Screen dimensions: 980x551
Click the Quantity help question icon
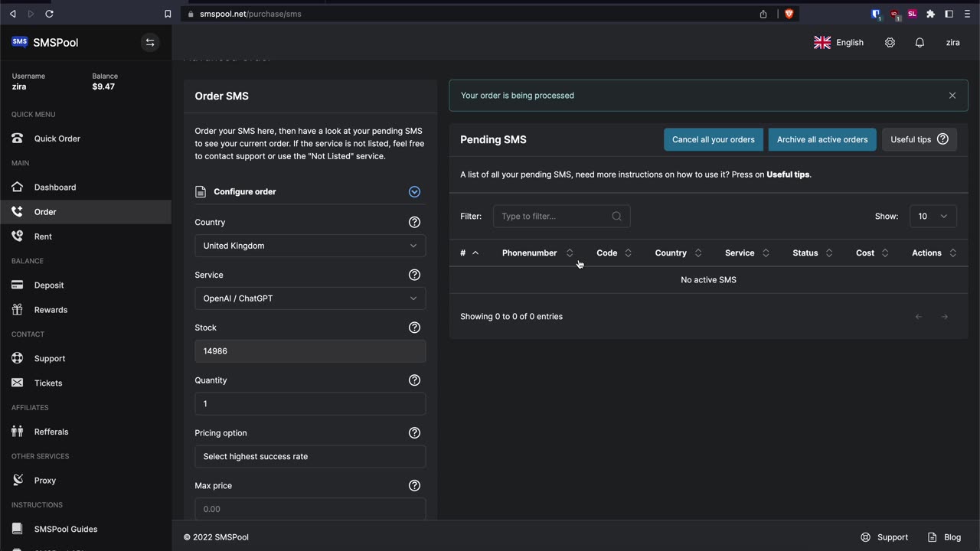click(414, 380)
